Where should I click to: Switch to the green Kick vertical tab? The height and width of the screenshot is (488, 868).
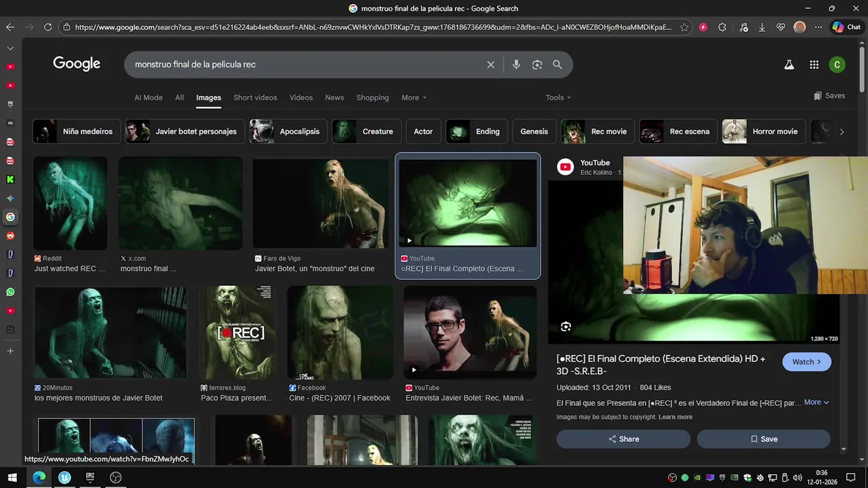coord(10,180)
